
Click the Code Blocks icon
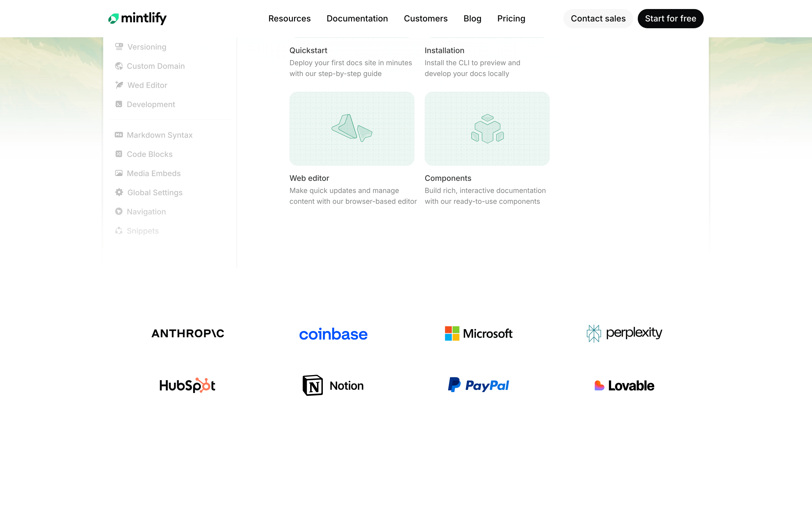coord(119,154)
